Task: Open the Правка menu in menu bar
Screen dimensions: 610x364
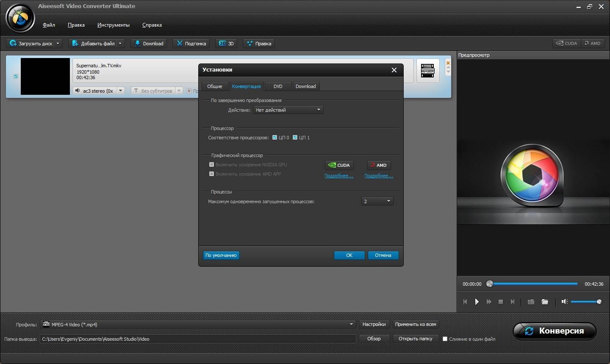Action: (x=76, y=25)
